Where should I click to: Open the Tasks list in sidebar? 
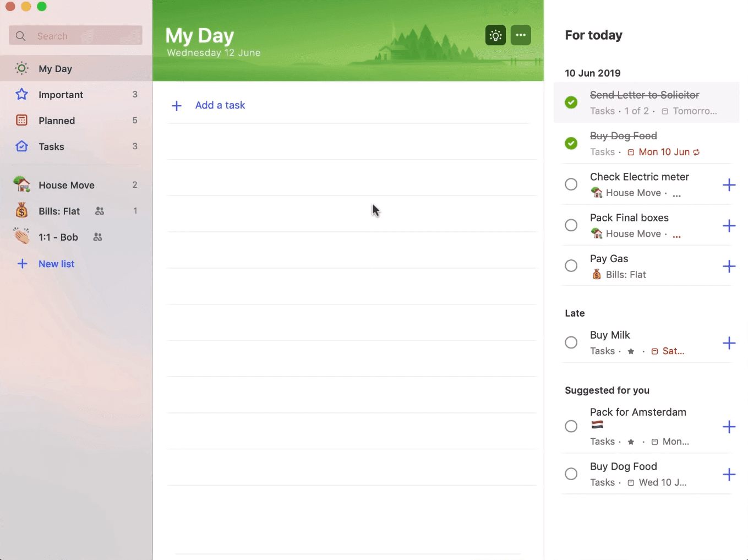[51, 146]
